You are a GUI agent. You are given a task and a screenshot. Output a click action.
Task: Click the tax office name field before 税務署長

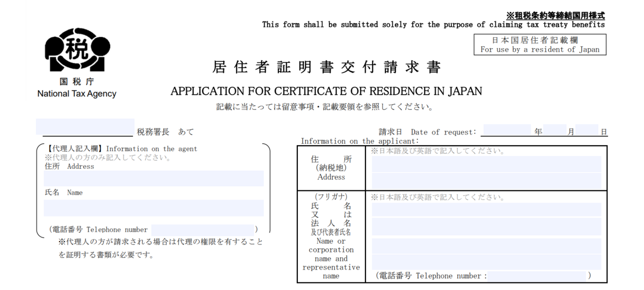point(85,127)
